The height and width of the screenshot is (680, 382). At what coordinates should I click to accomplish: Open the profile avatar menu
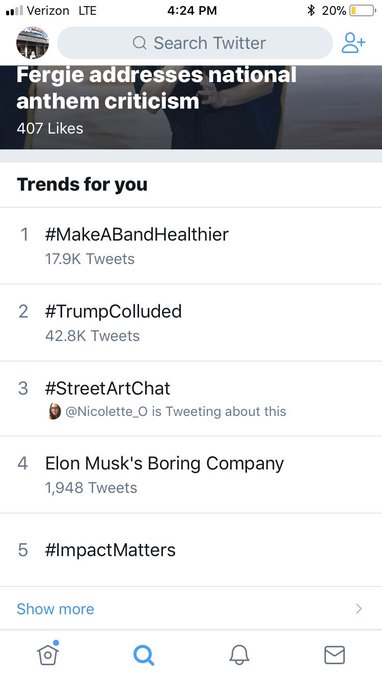click(33, 42)
